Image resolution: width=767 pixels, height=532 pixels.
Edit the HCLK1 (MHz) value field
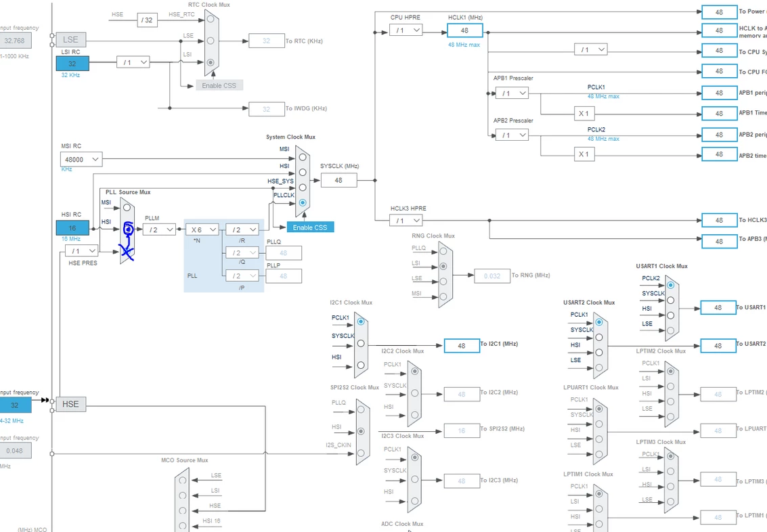click(x=464, y=30)
